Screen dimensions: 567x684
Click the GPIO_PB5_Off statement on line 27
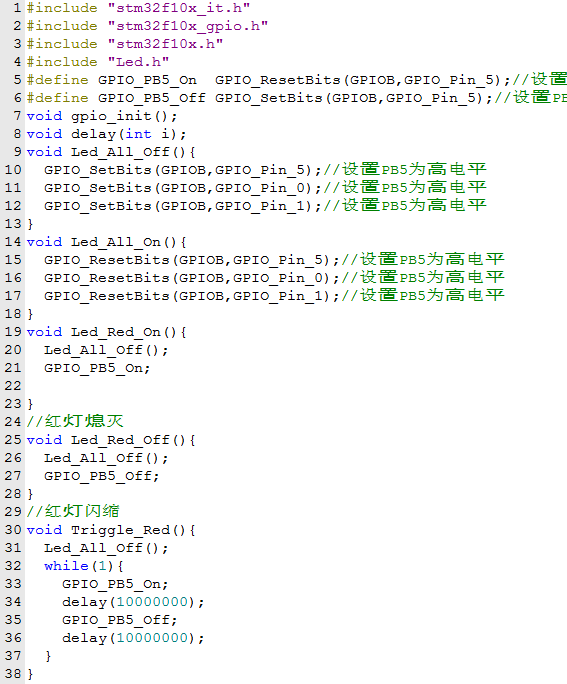[102, 476]
